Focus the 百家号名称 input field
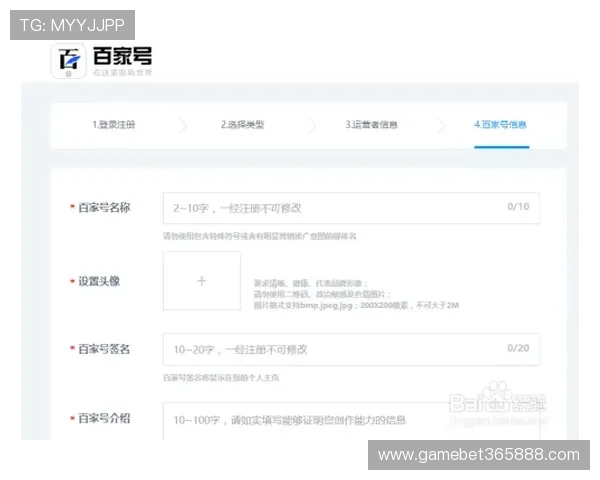This screenshot has height=480, width=600. [x=351, y=208]
